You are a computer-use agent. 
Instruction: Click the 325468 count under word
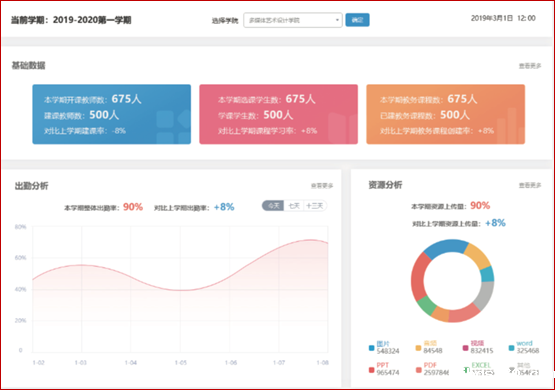coord(528,351)
